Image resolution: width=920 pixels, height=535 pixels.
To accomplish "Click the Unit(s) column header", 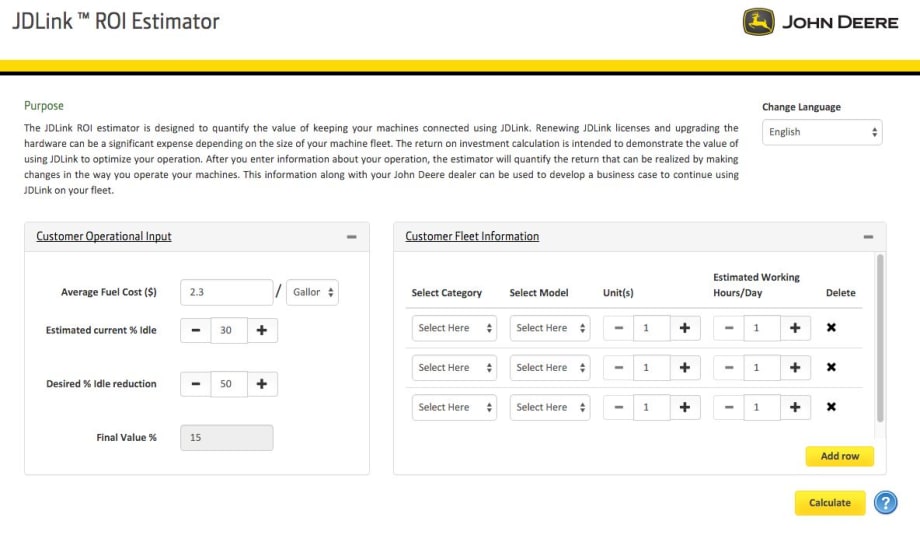I will coord(618,293).
